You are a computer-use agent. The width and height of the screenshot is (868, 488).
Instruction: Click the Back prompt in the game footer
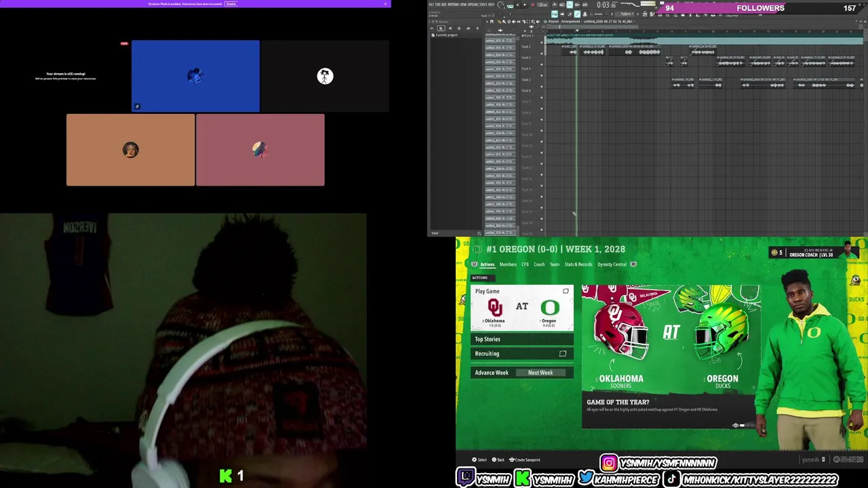click(497, 460)
